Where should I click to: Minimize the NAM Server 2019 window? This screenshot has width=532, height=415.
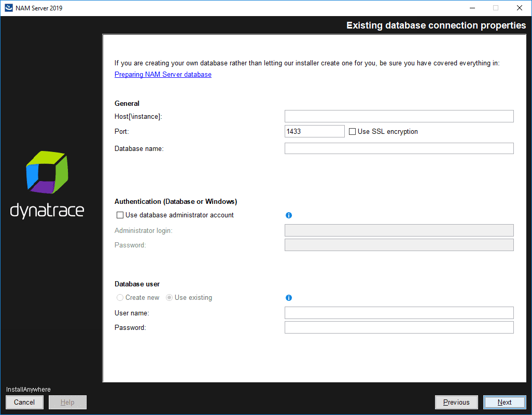(472, 8)
